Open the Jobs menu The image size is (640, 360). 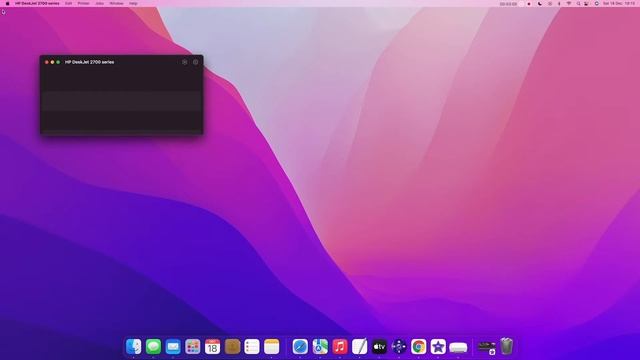coord(99,3)
